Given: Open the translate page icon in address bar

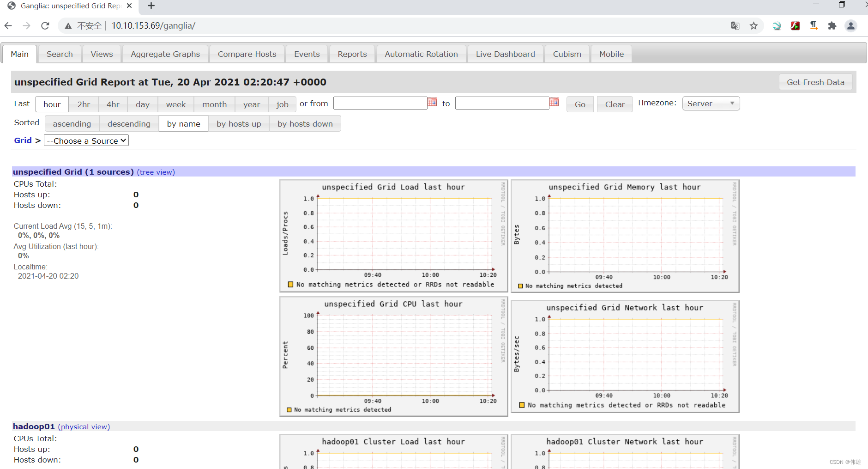Looking at the screenshot, I should pos(735,26).
